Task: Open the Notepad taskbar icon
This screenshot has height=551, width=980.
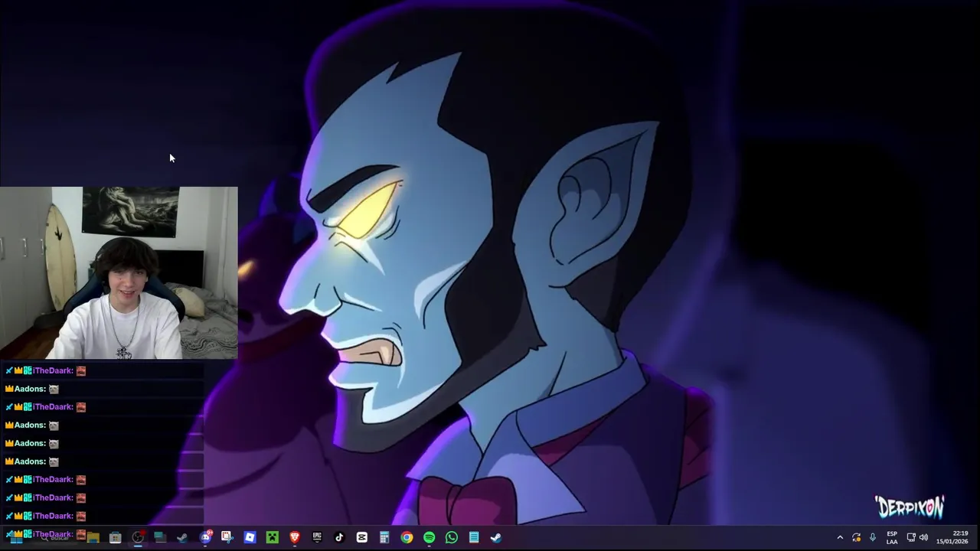Action: click(474, 537)
